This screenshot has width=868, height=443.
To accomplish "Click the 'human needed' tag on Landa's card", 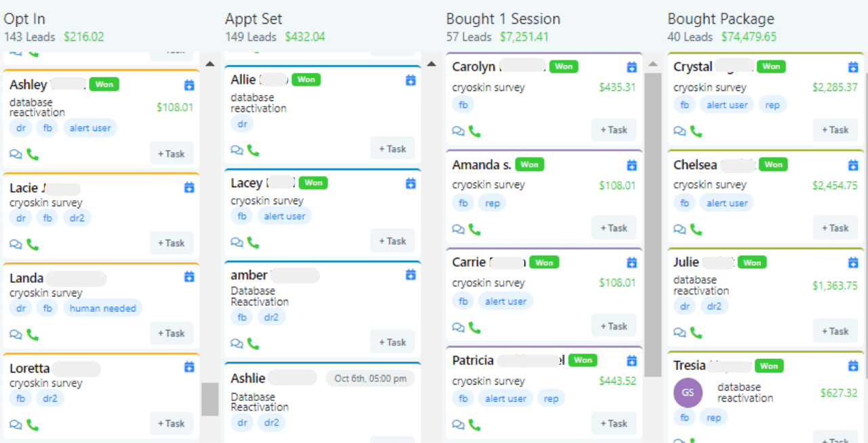I will [x=103, y=308].
